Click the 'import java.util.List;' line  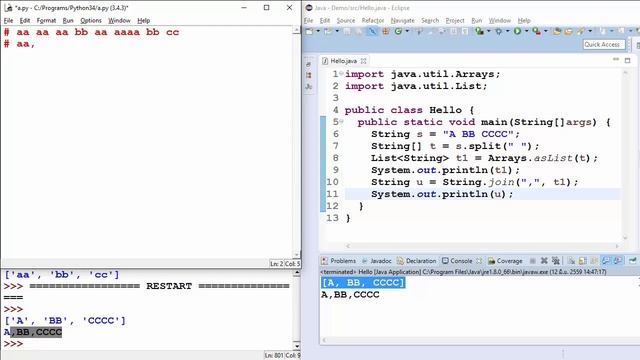[x=416, y=86]
